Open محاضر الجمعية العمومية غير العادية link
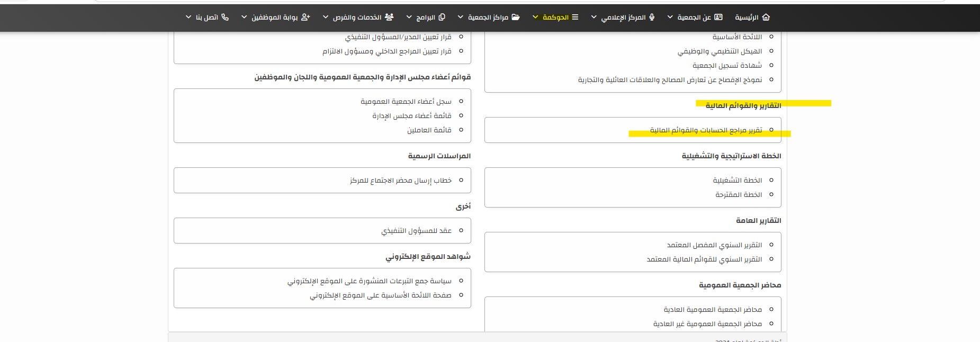The width and height of the screenshot is (980, 342). tap(707, 324)
